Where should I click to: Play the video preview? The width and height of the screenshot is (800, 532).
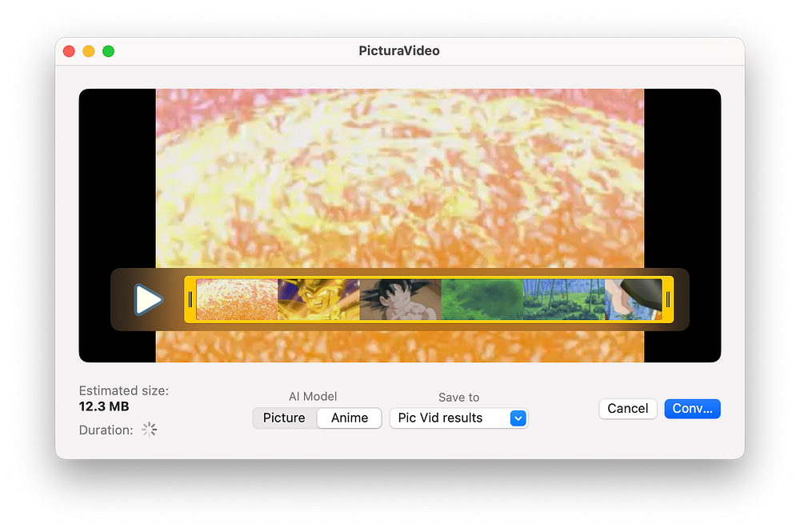coord(149,299)
